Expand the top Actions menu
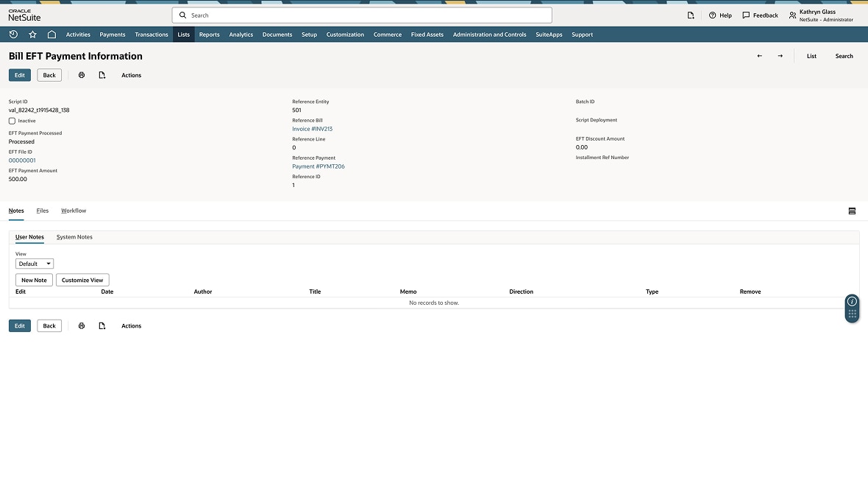Viewport: 868px width, 483px height. (x=131, y=75)
